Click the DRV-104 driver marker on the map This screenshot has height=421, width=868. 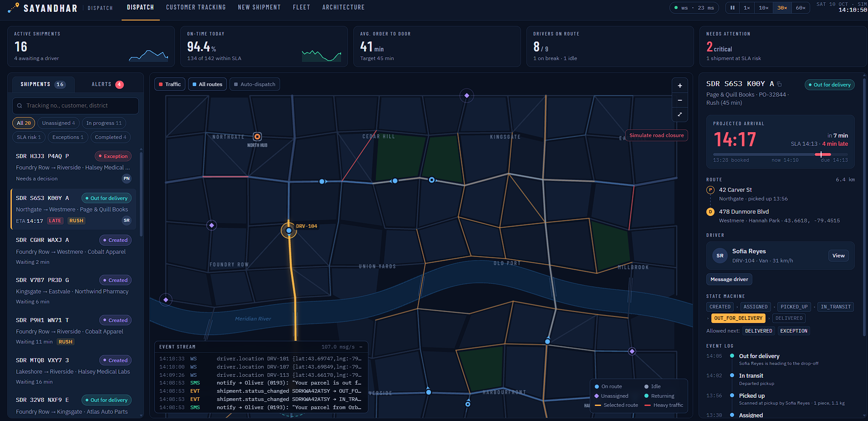pos(289,231)
